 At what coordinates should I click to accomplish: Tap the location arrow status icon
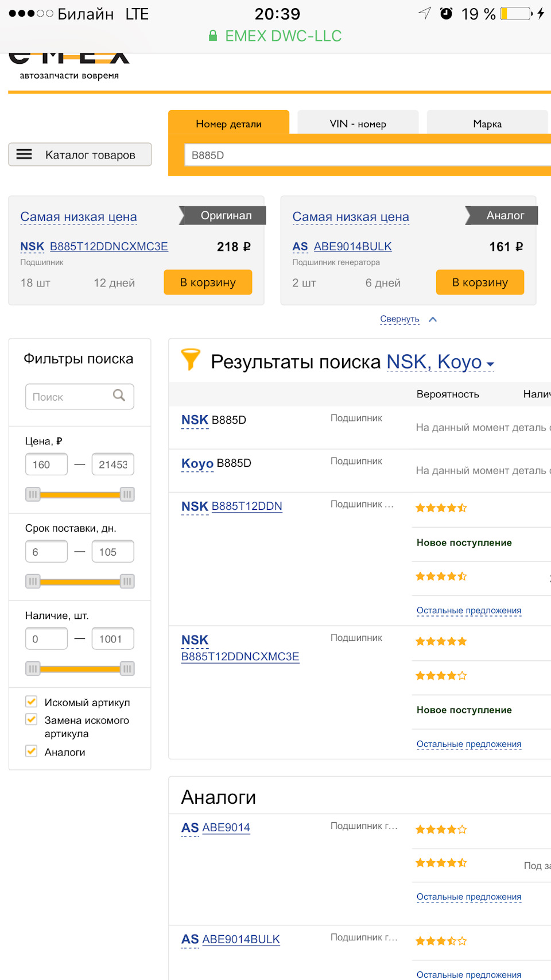tap(425, 13)
